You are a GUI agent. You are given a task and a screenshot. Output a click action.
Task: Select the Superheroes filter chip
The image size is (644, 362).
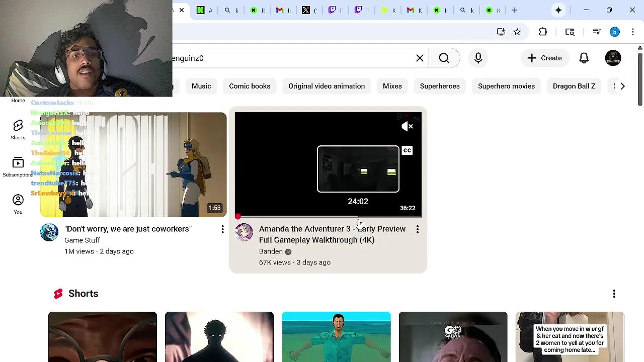440,86
